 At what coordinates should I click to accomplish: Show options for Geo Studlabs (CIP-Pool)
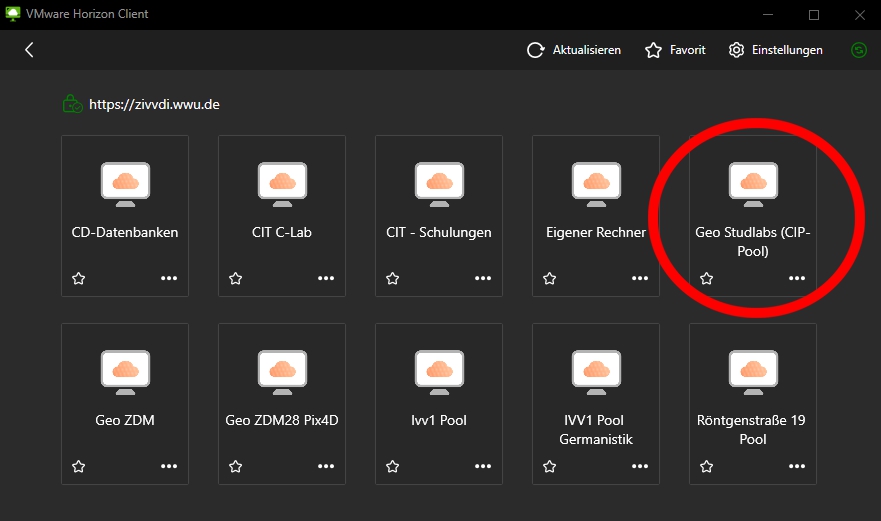[x=797, y=278]
